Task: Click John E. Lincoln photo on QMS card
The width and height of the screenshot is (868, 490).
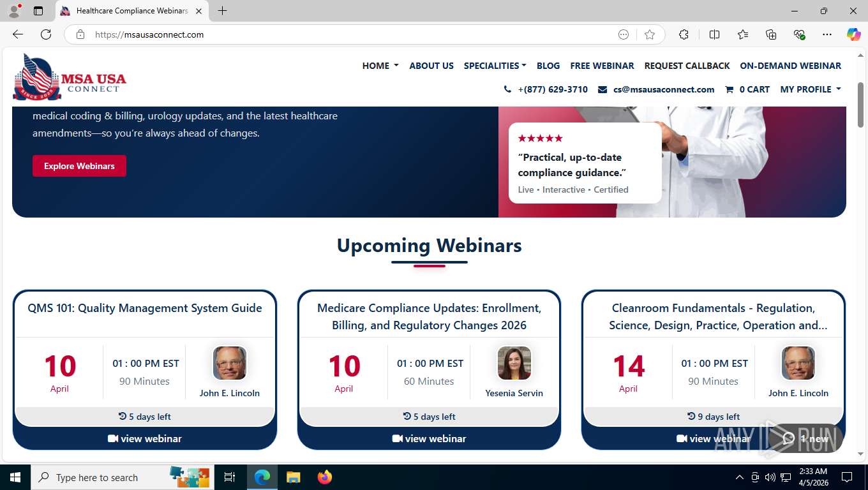Action: (x=230, y=363)
